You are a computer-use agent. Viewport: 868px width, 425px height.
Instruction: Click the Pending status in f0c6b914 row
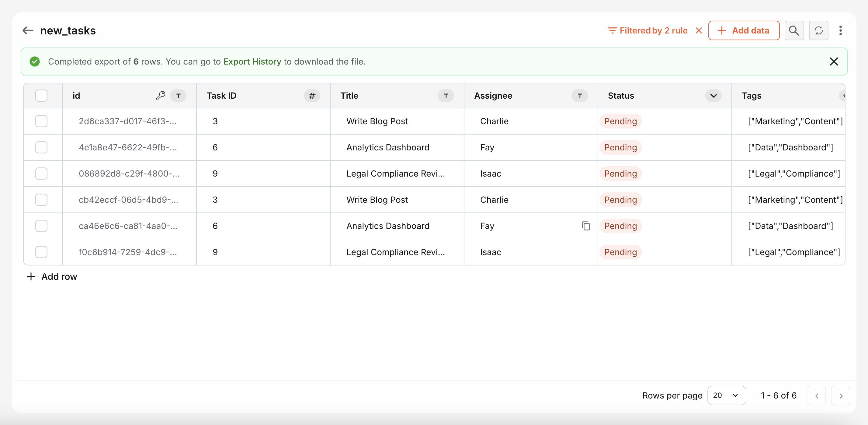click(620, 252)
